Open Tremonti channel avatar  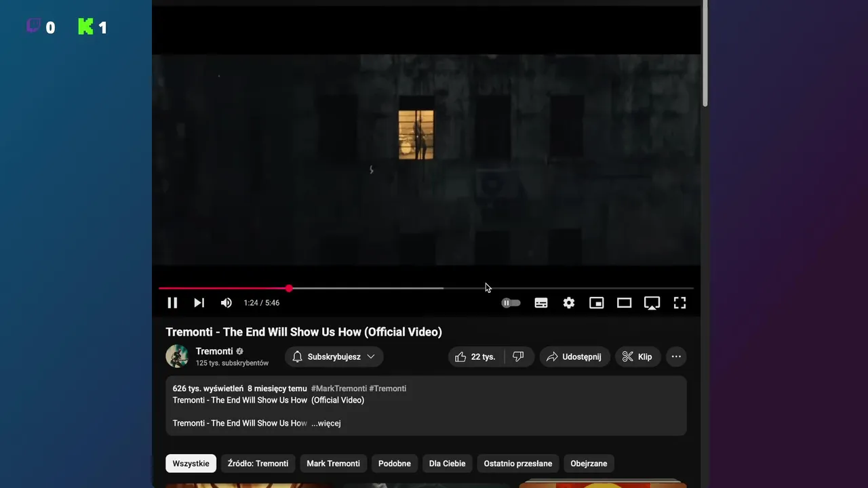177,357
